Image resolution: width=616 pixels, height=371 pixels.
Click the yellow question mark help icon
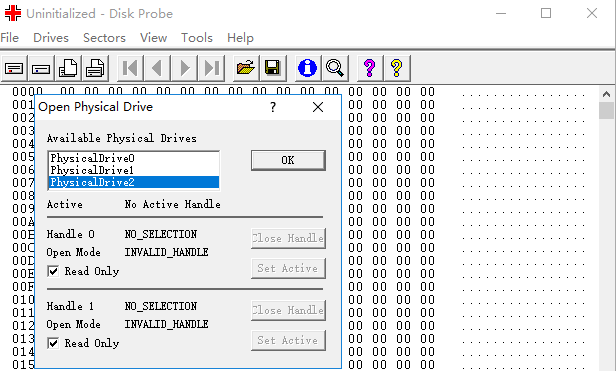397,68
